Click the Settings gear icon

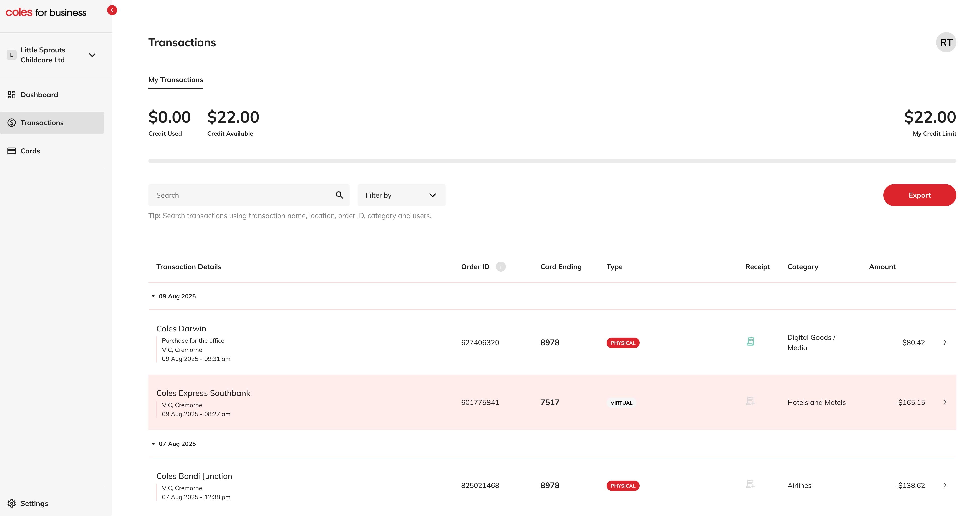[12, 503]
